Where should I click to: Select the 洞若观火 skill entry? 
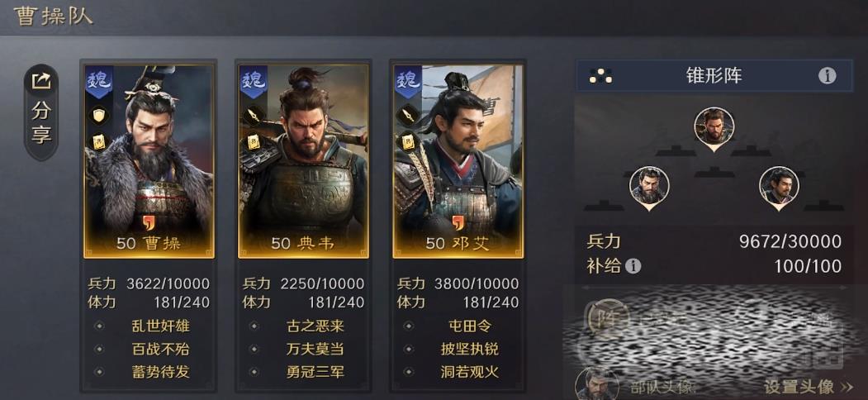point(469,372)
